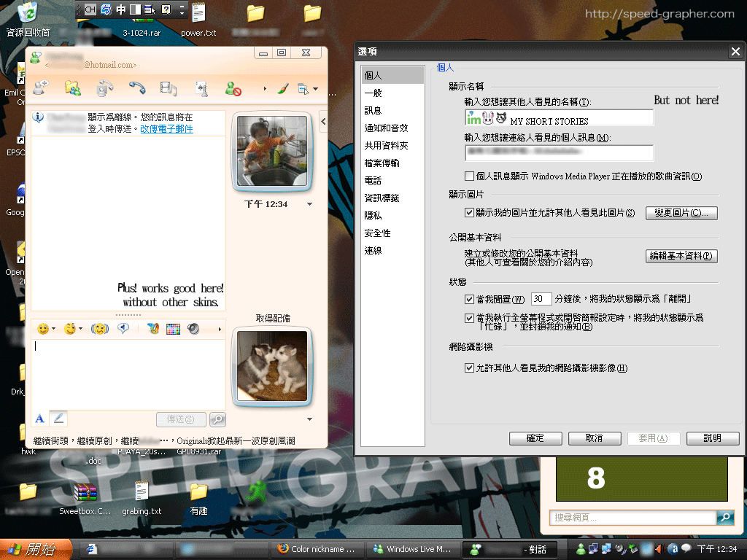Uncheck the 顯示我的圖片 display picture checkbox

point(470,213)
